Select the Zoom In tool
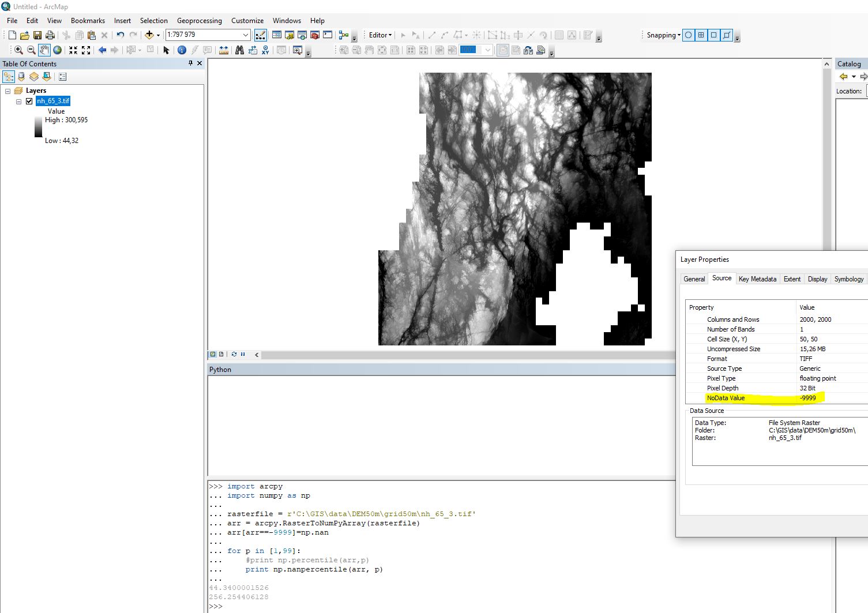868x613 pixels. click(18, 50)
